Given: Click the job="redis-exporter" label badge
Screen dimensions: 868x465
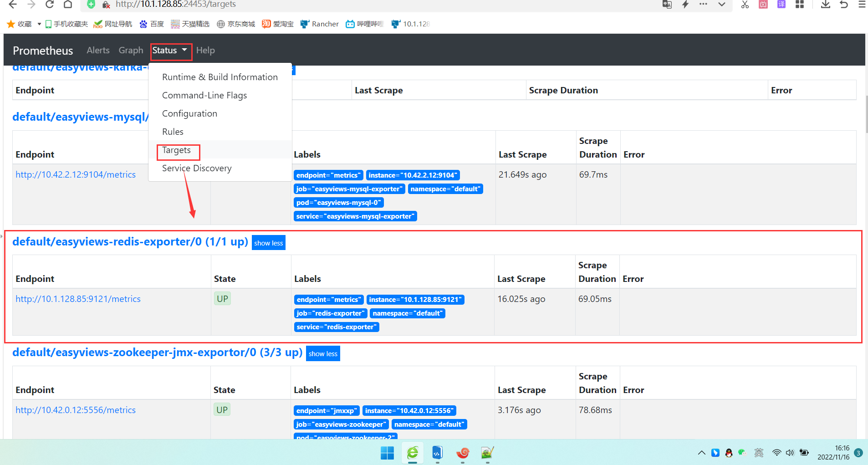Looking at the screenshot, I should [331, 313].
